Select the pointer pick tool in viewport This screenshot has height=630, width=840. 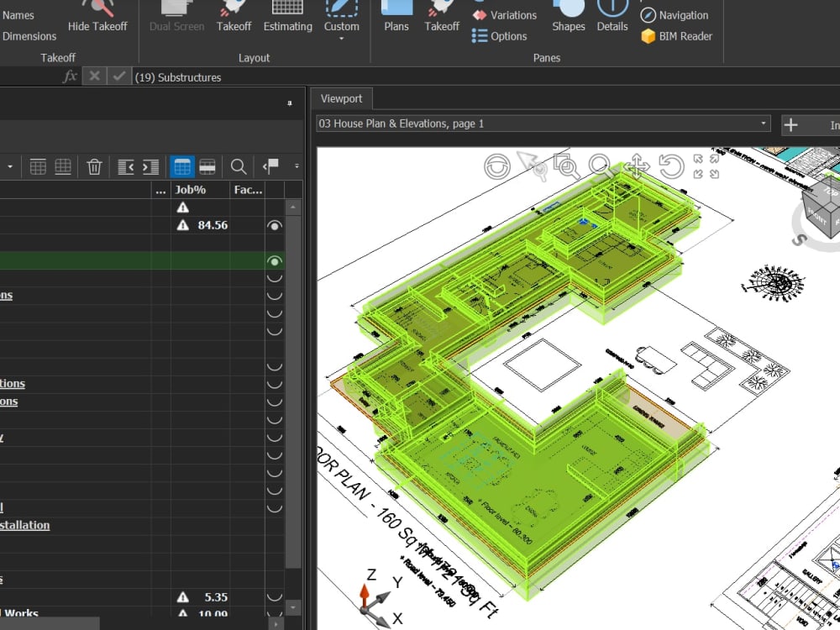point(532,165)
